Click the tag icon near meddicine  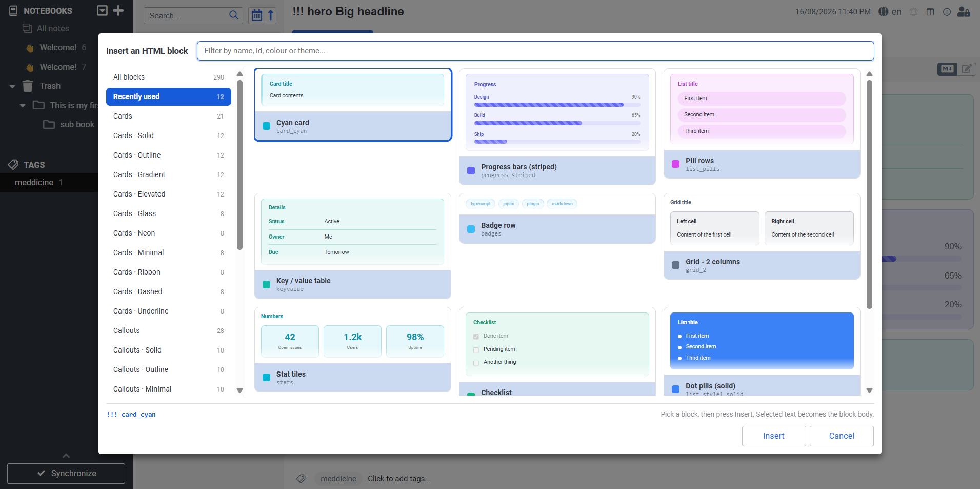(301, 478)
